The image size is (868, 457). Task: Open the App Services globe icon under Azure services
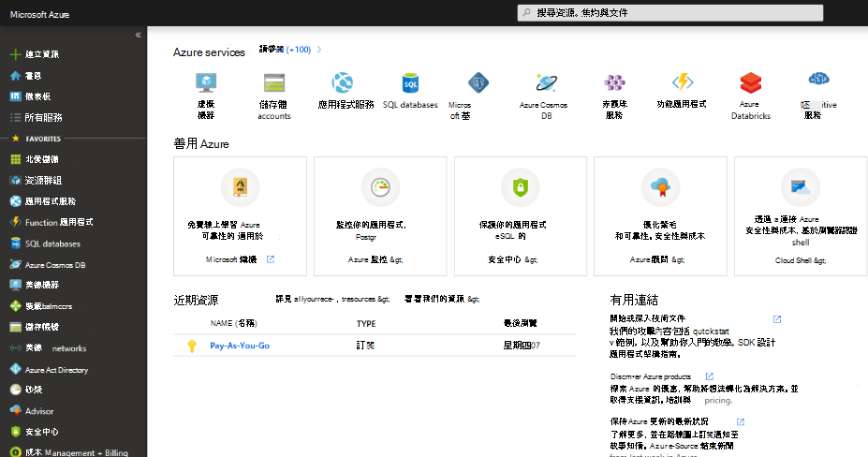[343, 82]
